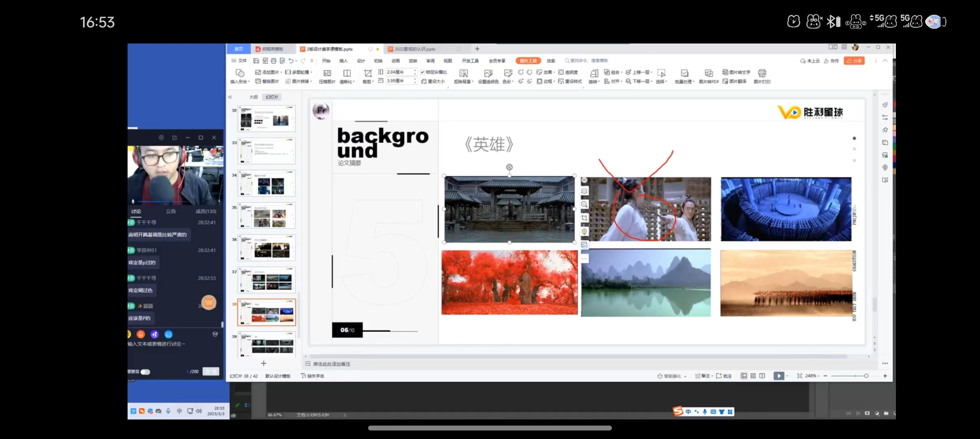Click Set Transparent Color (设置透明色) icon
This screenshot has height=439, width=980.
[x=488, y=74]
